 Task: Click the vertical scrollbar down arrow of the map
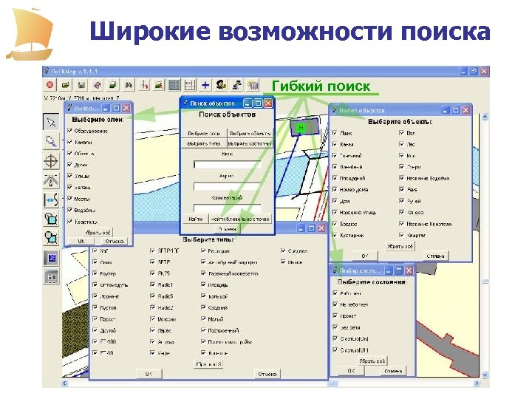[x=485, y=375]
